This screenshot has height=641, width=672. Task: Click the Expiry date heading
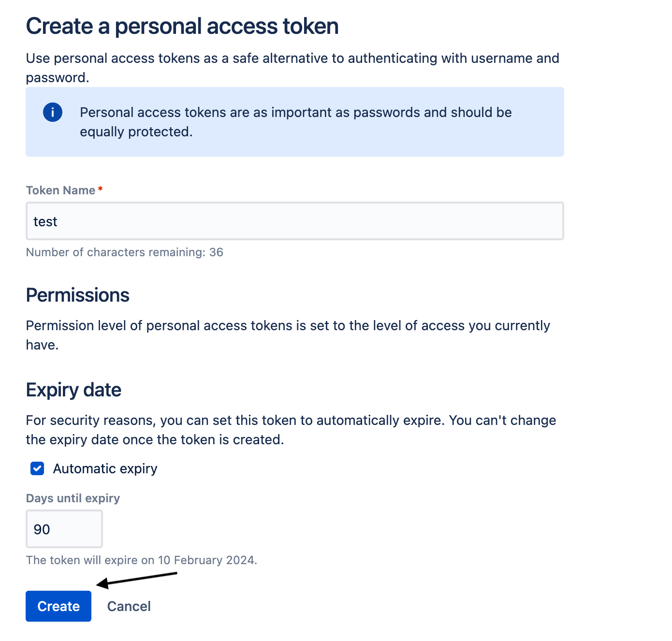[x=73, y=390]
